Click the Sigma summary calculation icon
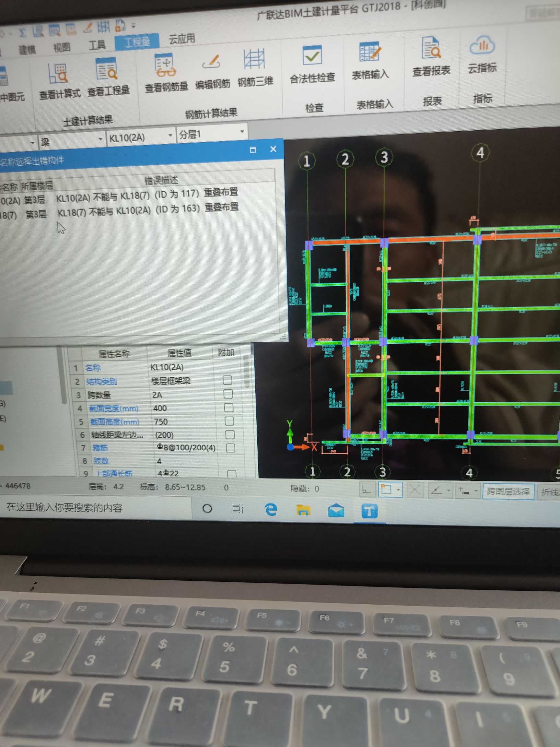The height and width of the screenshot is (747, 560). 22,33
